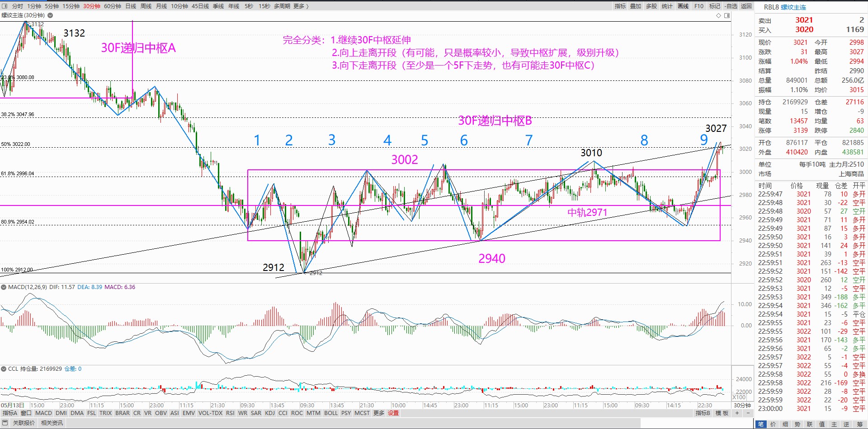
Task: Zoom out chart with minus button
Action: coord(748,413)
